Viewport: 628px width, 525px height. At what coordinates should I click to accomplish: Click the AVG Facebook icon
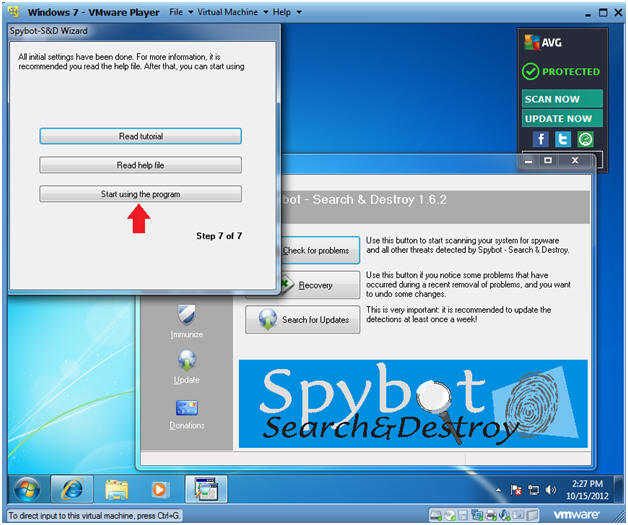click(541, 139)
